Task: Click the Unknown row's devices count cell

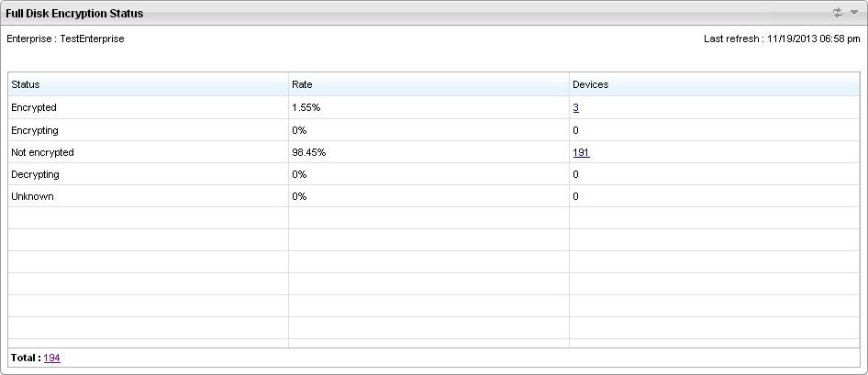Action: [575, 196]
